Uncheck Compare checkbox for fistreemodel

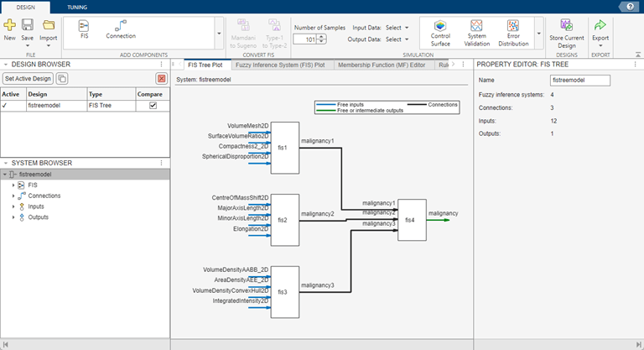coord(152,107)
